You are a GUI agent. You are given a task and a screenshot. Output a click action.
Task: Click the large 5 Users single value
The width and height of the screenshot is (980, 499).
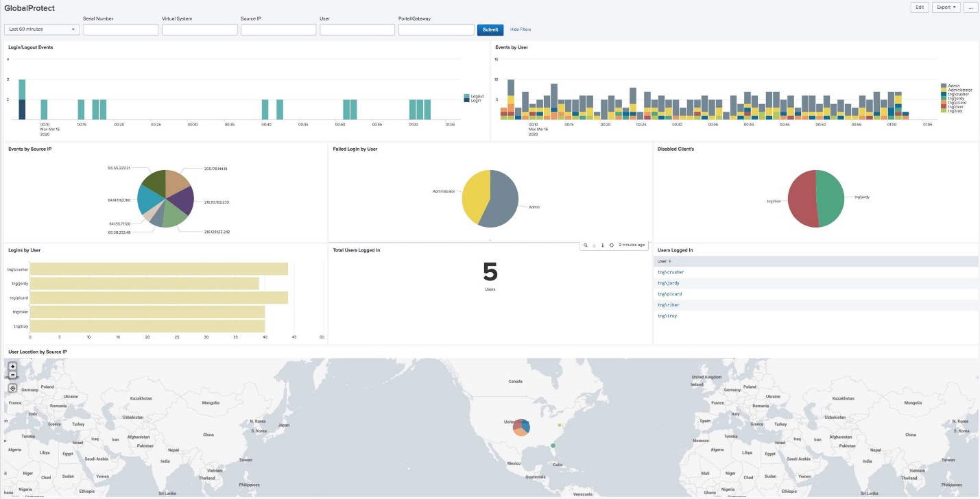[490, 273]
